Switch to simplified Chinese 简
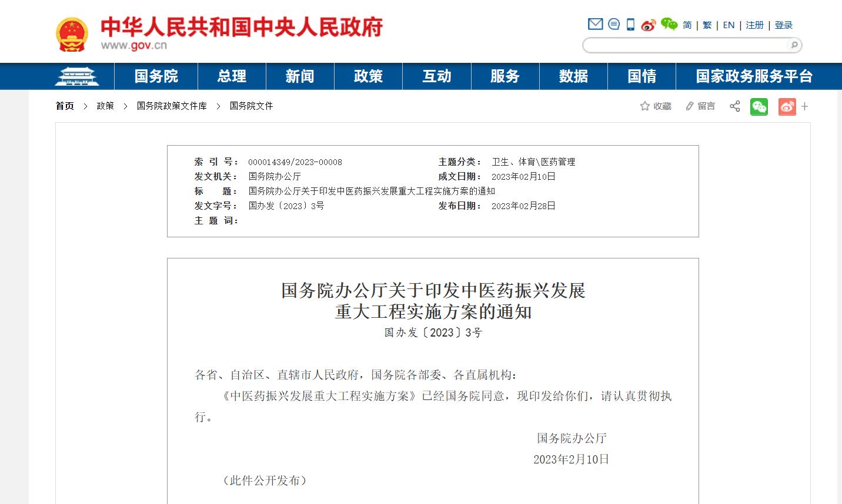The image size is (842, 504). click(x=687, y=25)
